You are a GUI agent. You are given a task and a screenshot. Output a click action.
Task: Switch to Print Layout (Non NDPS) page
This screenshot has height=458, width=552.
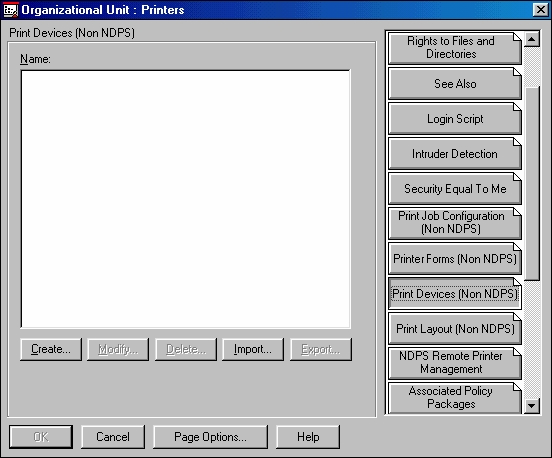pyautogui.click(x=454, y=329)
